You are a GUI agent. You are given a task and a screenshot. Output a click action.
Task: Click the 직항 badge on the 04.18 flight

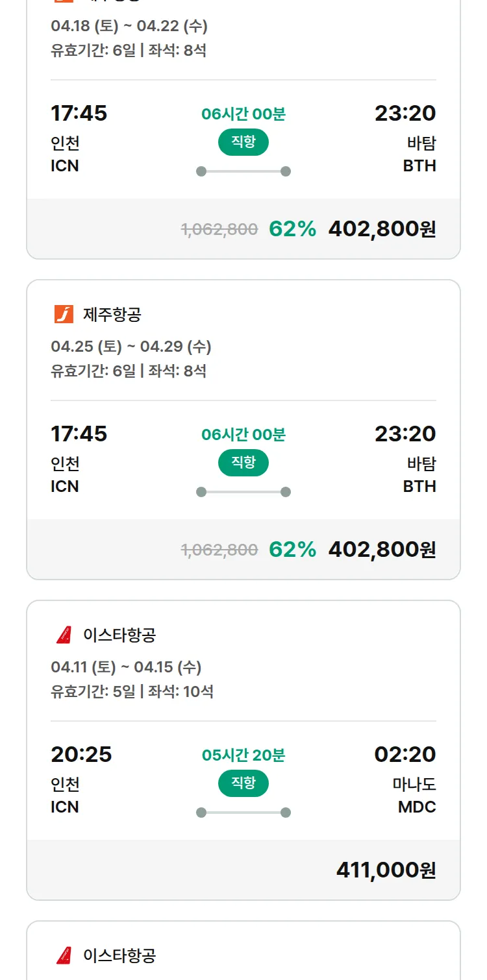[243, 142]
